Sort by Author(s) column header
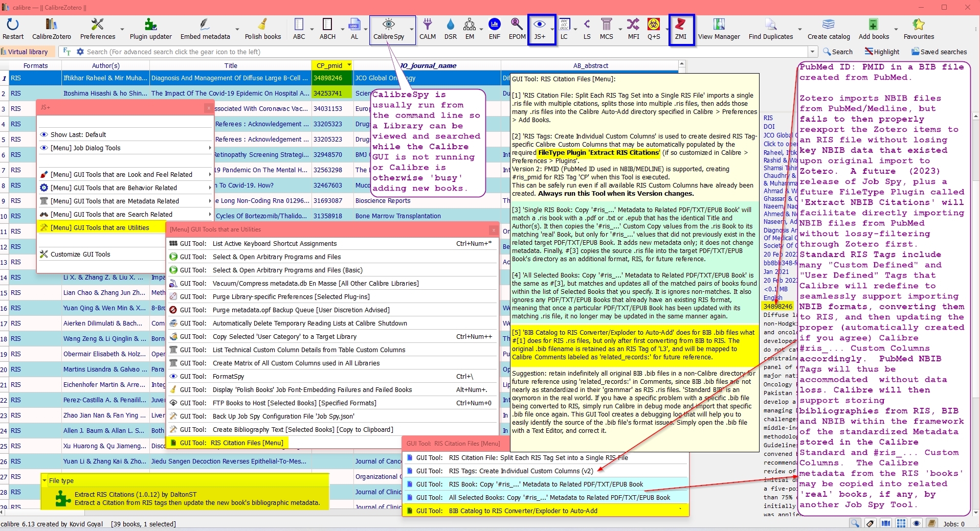980x531 pixels. [x=105, y=65]
